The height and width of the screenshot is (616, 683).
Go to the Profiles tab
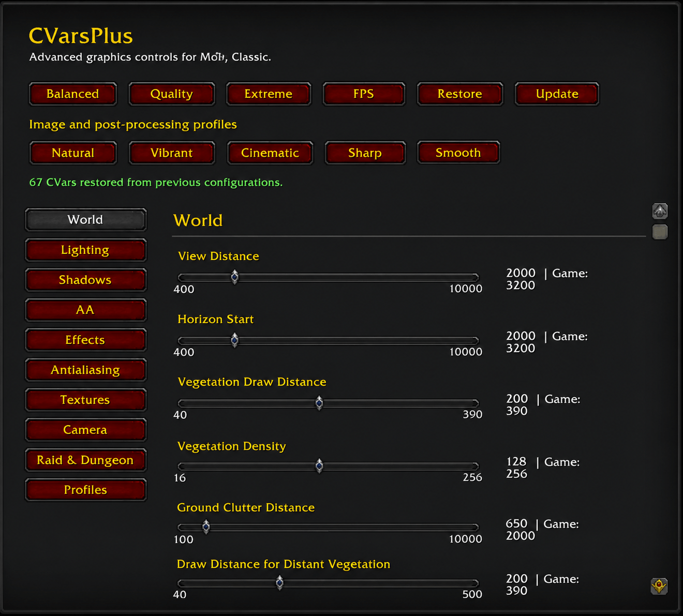pyautogui.click(x=85, y=490)
